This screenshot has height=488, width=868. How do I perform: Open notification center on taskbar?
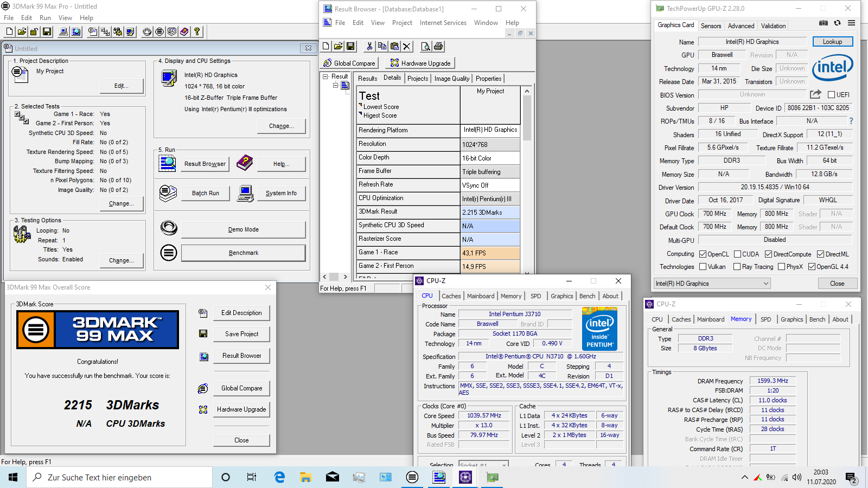click(851, 478)
